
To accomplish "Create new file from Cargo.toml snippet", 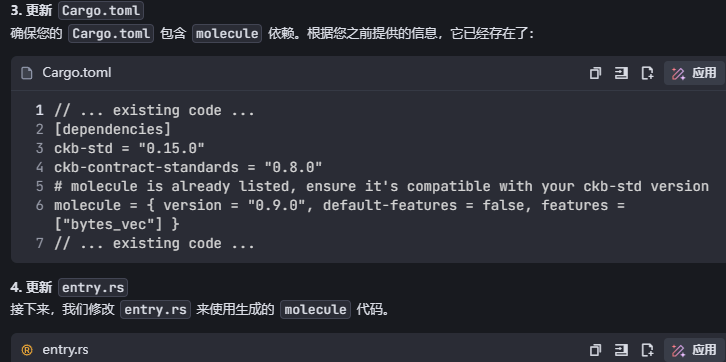I will point(647,73).
